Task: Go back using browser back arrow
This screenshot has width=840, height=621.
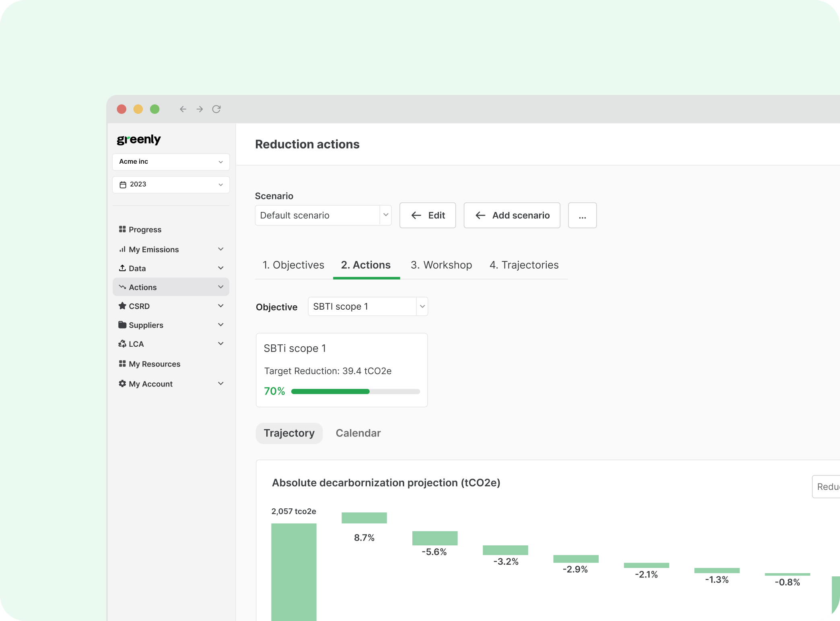Action: [183, 109]
